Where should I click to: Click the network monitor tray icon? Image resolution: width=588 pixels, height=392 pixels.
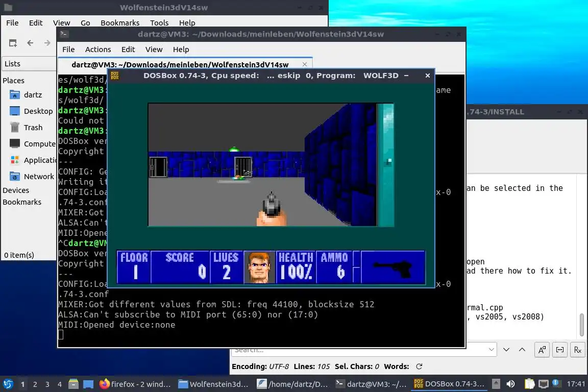[x=544, y=384]
